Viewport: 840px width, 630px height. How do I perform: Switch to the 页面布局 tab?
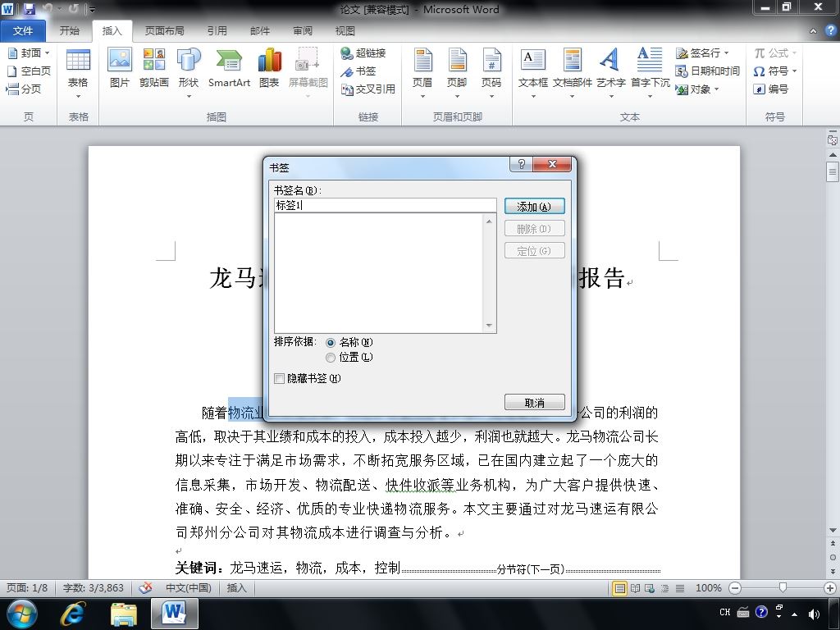click(164, 30)
